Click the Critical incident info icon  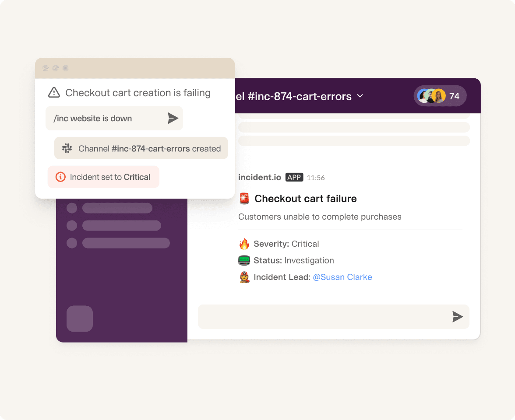[x=60, y=177]
